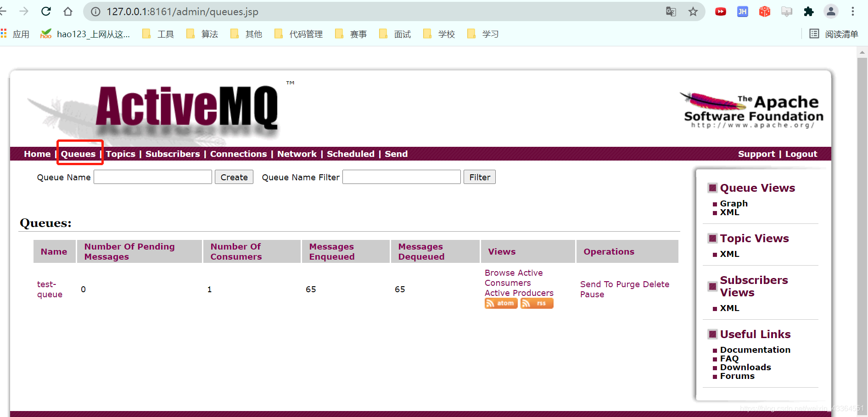The width and height of the screenshot is (868, 417).
Task: Open the rss feed for test-queue
Action: [537, 303]
